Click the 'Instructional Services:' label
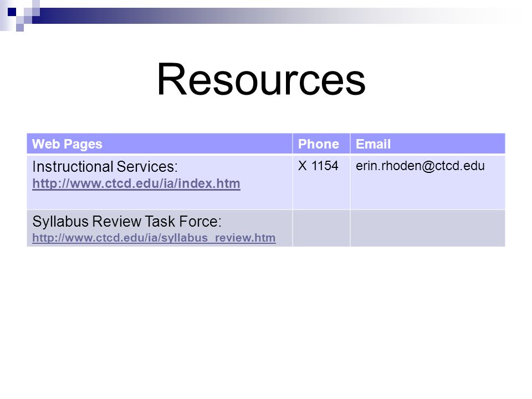The image size is (532, 399). [x=105, y=167]
